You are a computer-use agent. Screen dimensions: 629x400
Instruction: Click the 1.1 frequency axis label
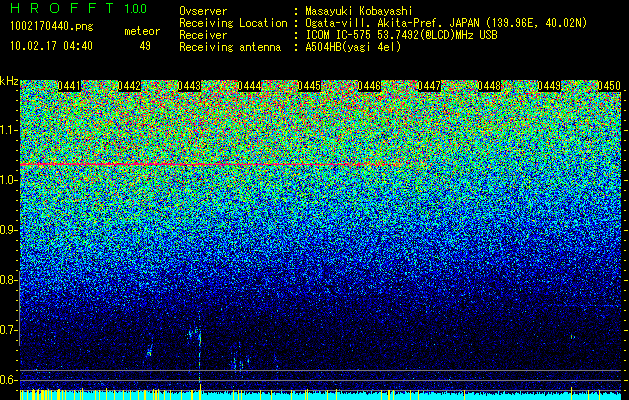pos(9,130)
